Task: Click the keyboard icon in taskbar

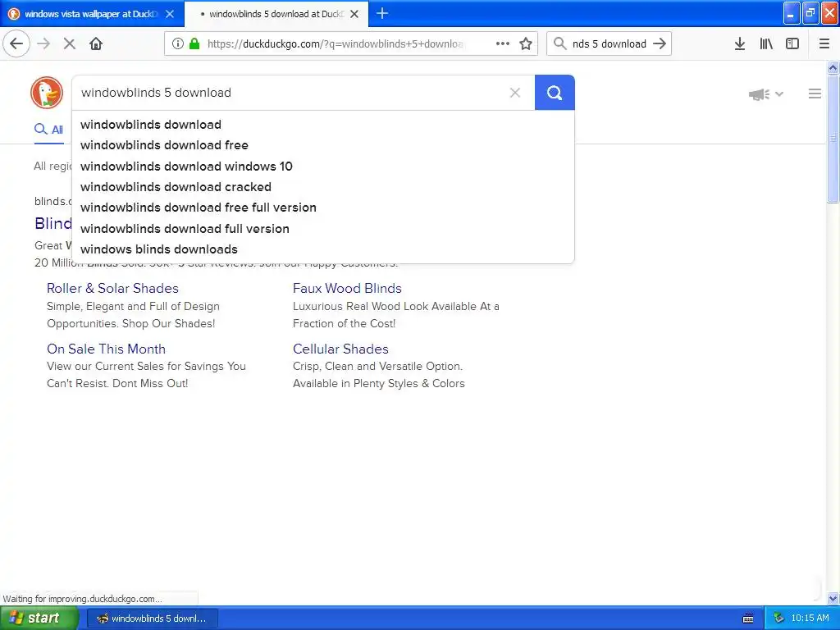Action: click(748, 619)
